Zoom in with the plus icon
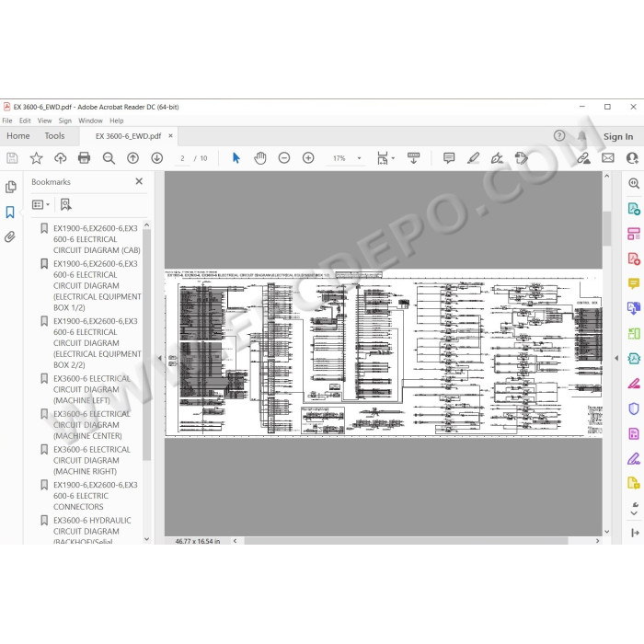The height and width of the screenshot is (644, 644). pyautogui.click(x=308, y=158)
